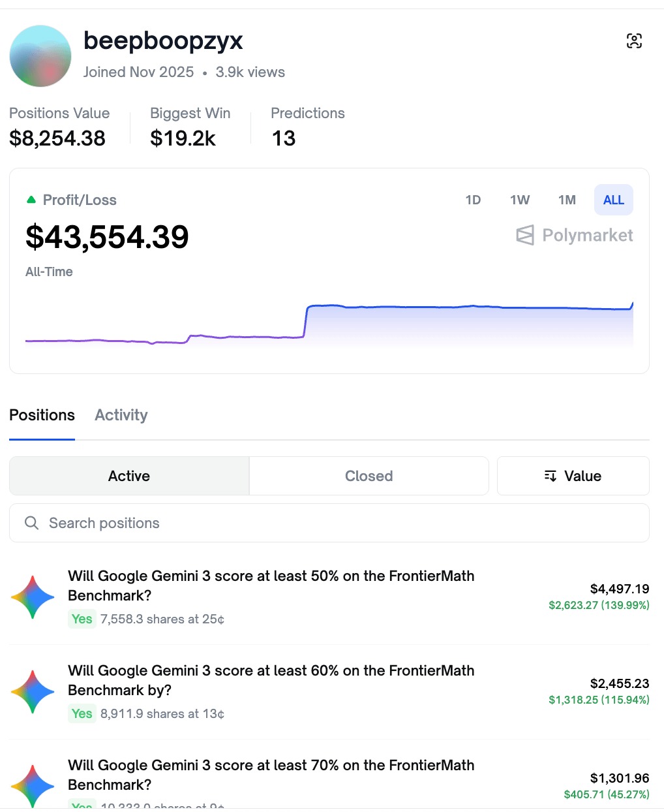Click the $1,318.25 (115.94%) gain text
Viewport: 664px width, 812px height.
tap(599, 700)
